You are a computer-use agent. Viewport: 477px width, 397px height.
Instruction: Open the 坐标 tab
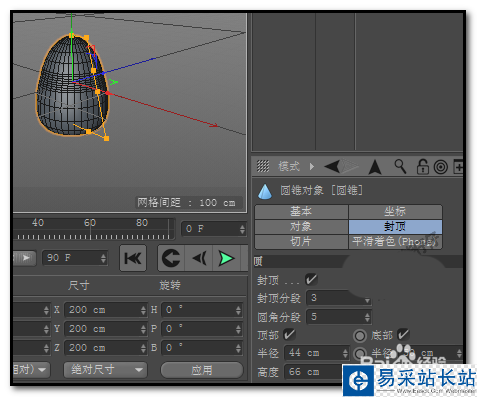point(395,212)
